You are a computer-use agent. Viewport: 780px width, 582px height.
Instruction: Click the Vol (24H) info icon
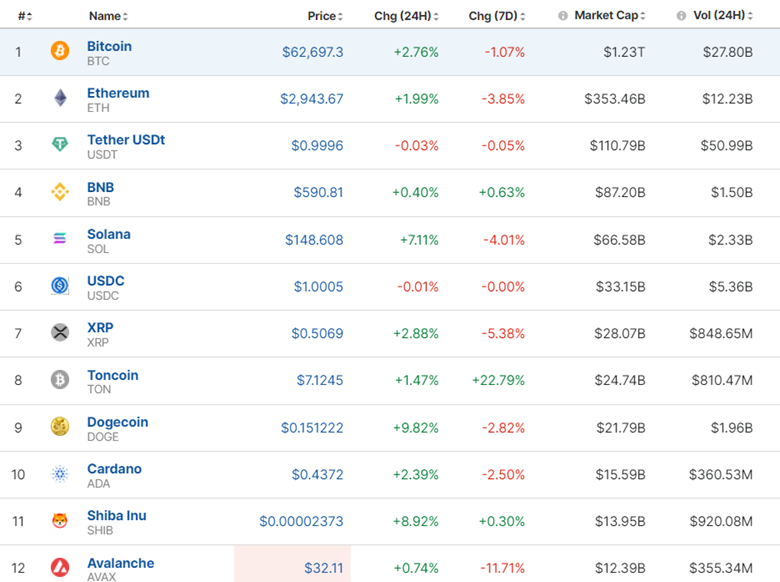coord(681,16)
